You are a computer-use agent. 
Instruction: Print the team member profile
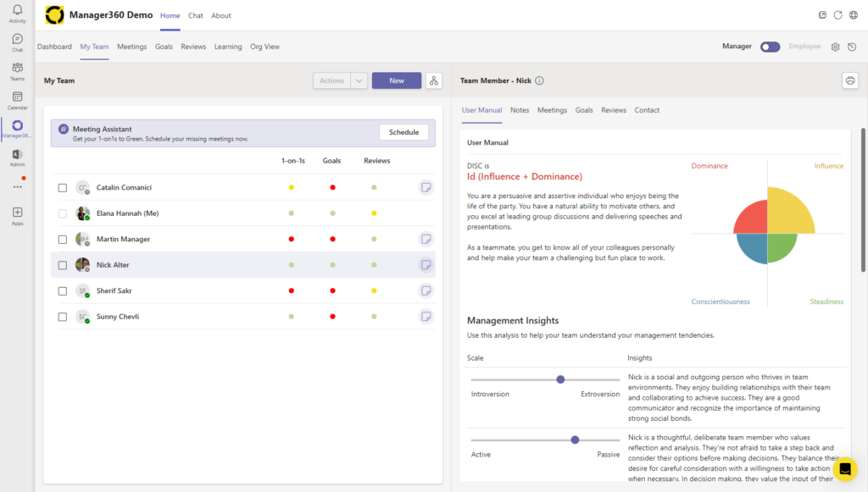point(850,80)
